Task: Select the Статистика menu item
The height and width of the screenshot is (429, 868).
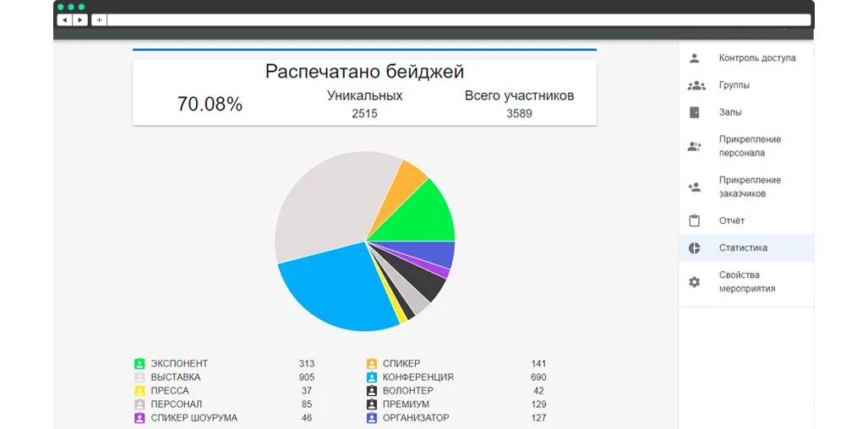Action: 746,247
